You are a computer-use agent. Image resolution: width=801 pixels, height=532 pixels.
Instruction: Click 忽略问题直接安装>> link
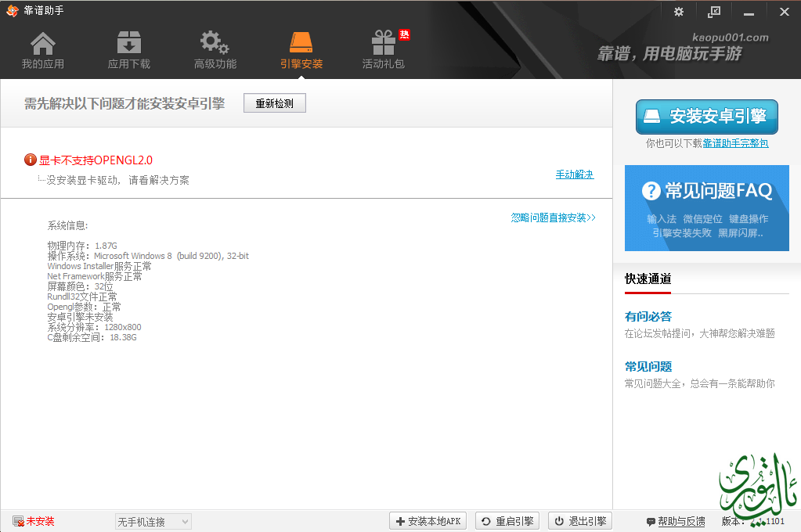coord(554,217)
